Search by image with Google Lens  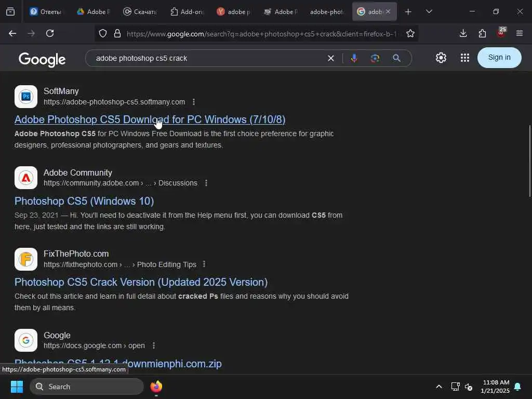click(x=375, y=58)
